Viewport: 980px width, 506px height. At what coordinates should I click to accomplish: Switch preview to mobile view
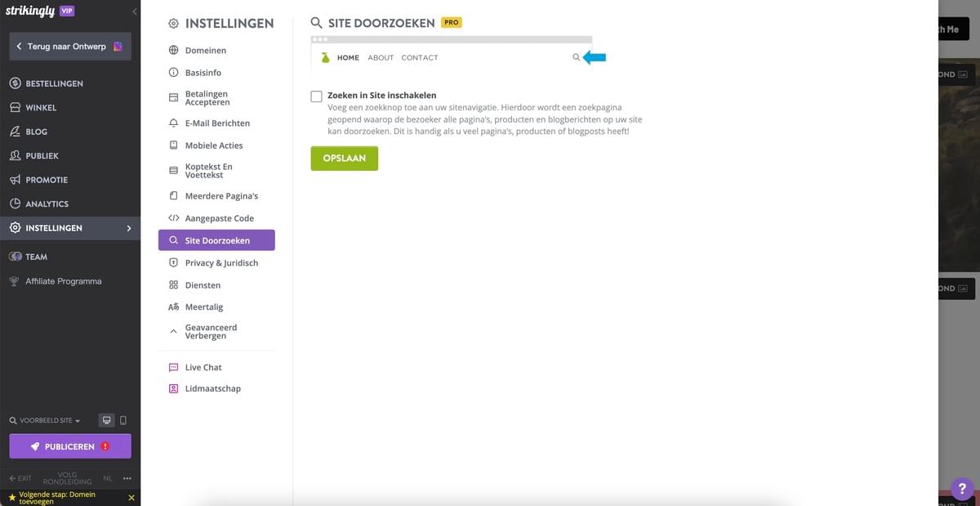point(123,419)
